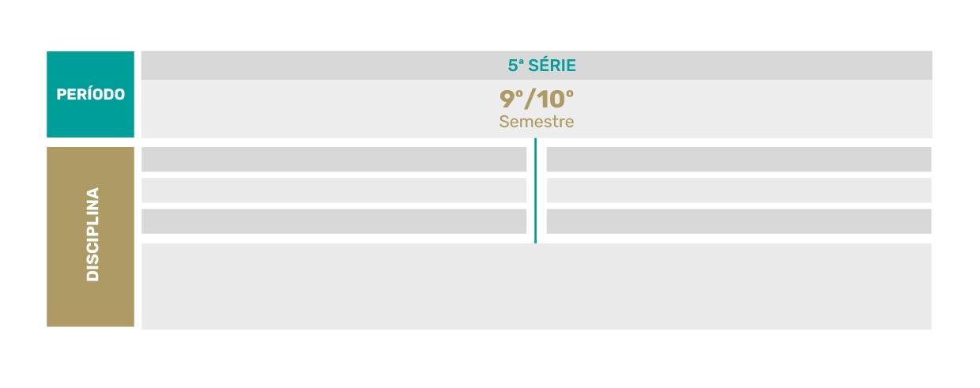Click the letter D in DISCIPLINA
Screen dimensions: 980x388
pos(92,275)
